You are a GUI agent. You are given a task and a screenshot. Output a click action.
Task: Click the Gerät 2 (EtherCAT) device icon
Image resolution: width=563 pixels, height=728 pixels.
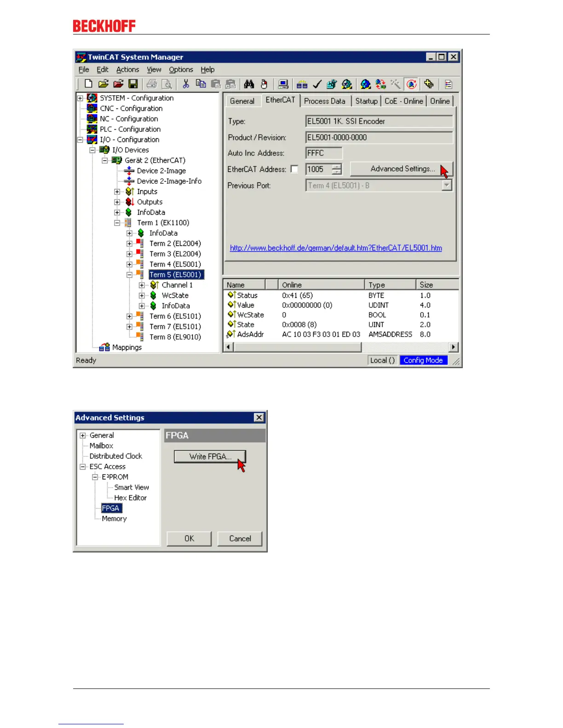tap(117, 160)
